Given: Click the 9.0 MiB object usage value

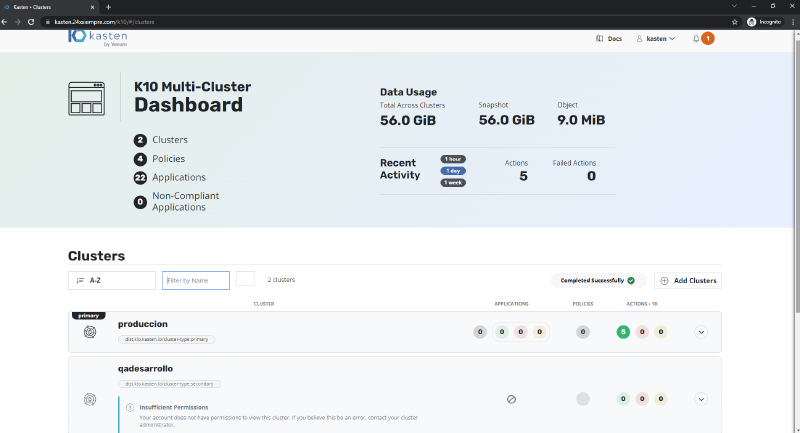Looking at the screenshot, I should pos(581,120).
